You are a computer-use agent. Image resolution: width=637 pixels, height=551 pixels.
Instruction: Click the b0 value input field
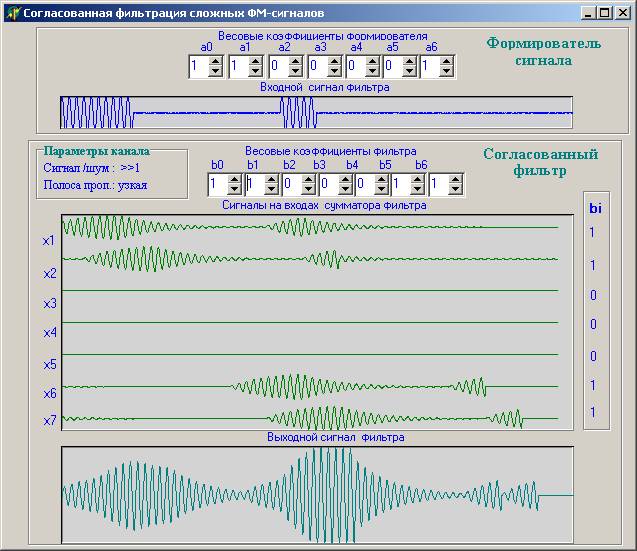coord(218,184)
